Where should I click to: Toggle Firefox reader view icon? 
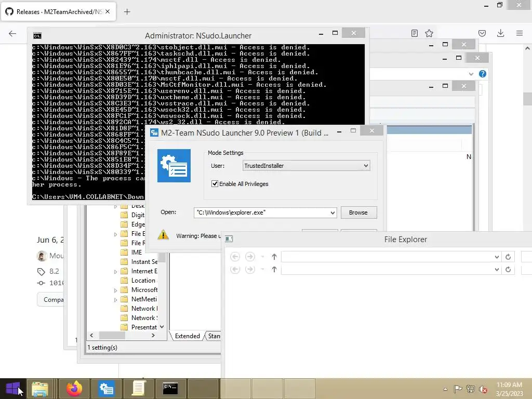414,33
